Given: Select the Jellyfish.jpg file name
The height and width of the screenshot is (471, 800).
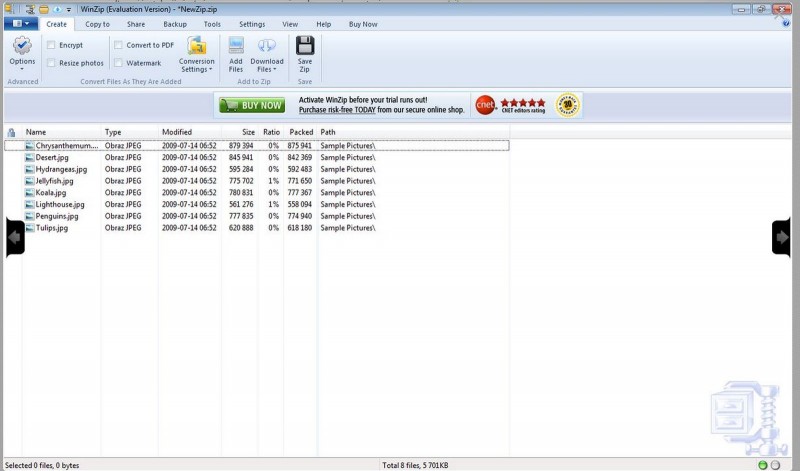Looking at the screenshot, I should pos(55,181).
